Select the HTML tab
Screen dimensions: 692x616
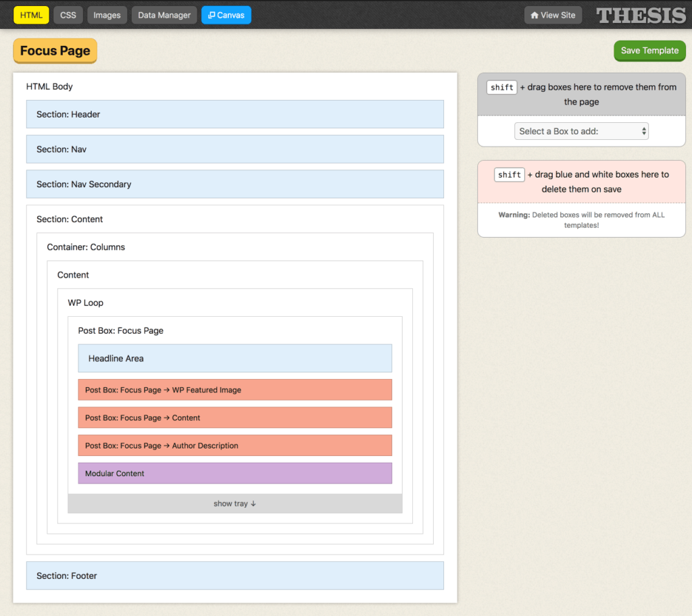[x=30, y=14]
